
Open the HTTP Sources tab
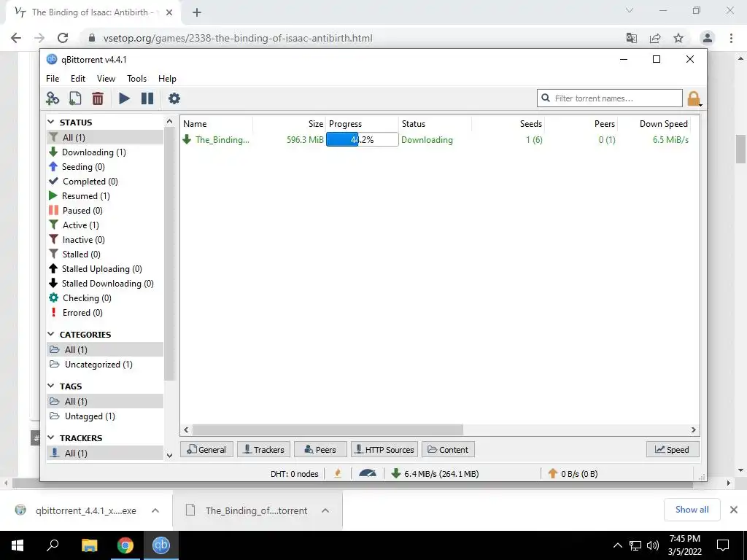(384, 449)
